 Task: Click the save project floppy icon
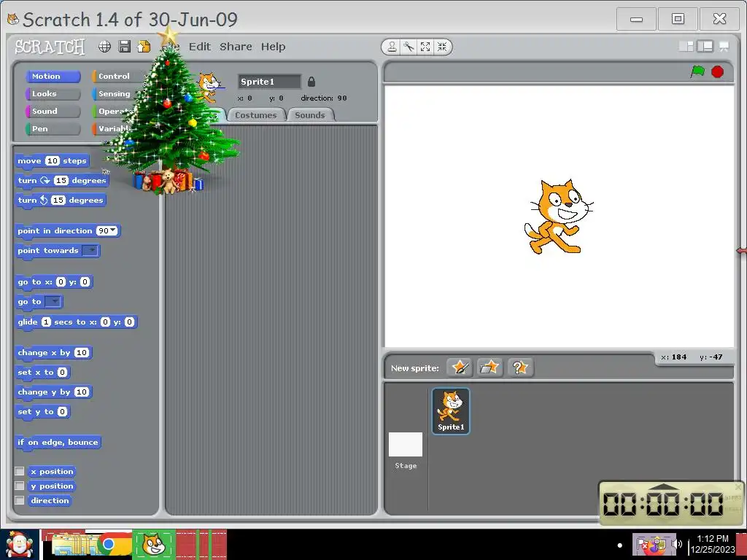125,46
